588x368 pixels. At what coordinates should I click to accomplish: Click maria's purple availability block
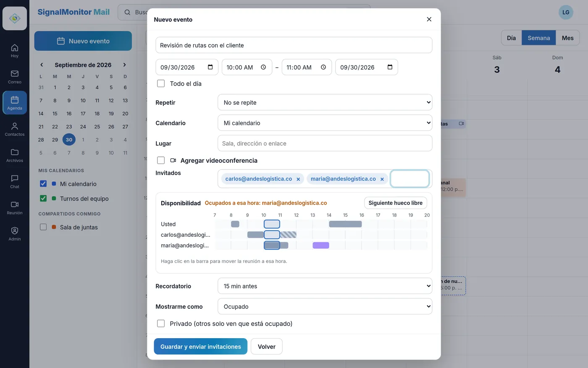pos(321,245)
